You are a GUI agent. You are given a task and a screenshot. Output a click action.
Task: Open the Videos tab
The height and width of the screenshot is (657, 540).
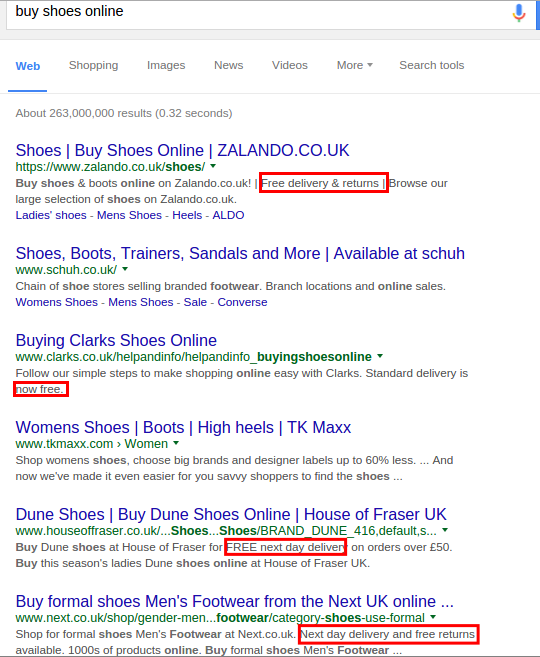pos(289,65)
